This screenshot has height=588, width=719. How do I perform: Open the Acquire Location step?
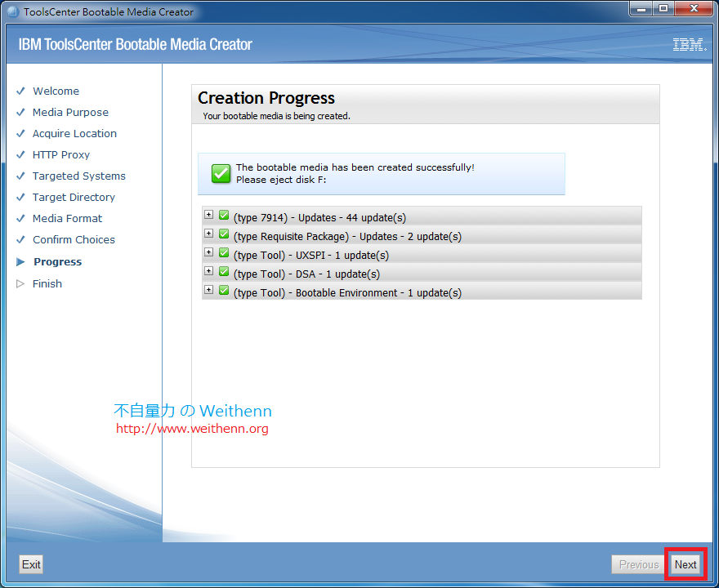[x=74, y=133]
